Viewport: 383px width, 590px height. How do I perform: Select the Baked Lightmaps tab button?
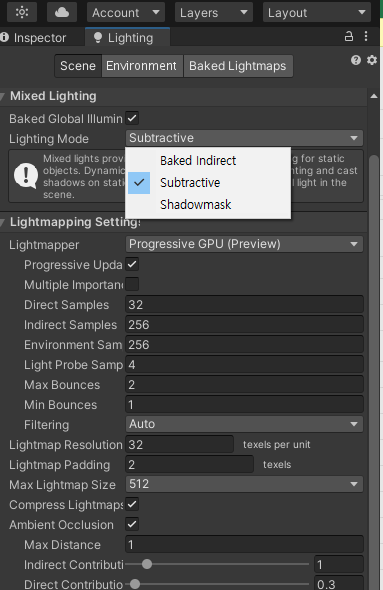click(238, 66)
